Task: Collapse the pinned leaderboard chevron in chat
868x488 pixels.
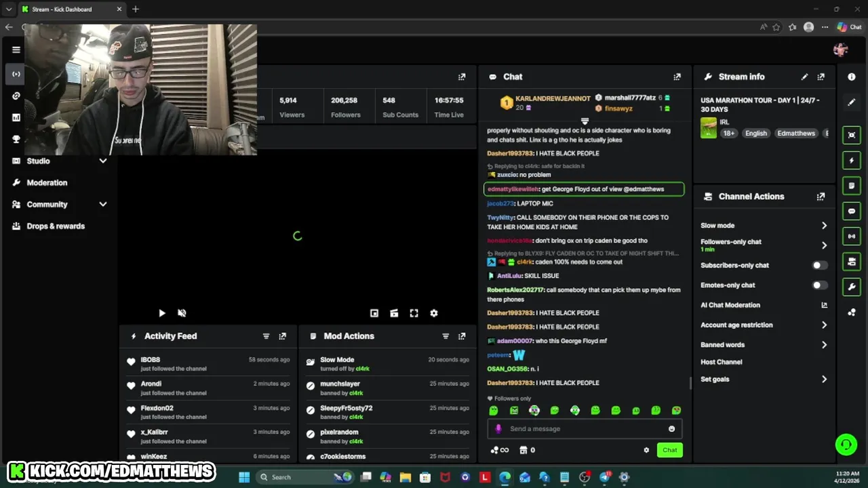Action: [x=585, y=121]
